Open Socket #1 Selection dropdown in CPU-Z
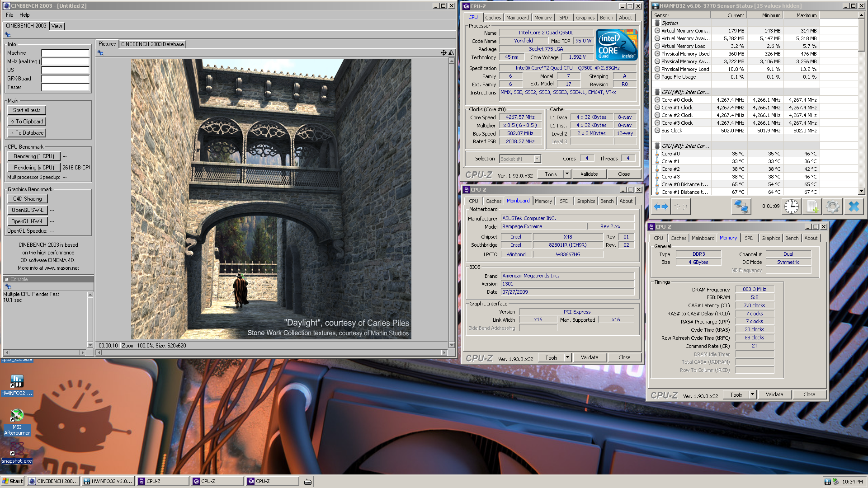 point(537,159)
